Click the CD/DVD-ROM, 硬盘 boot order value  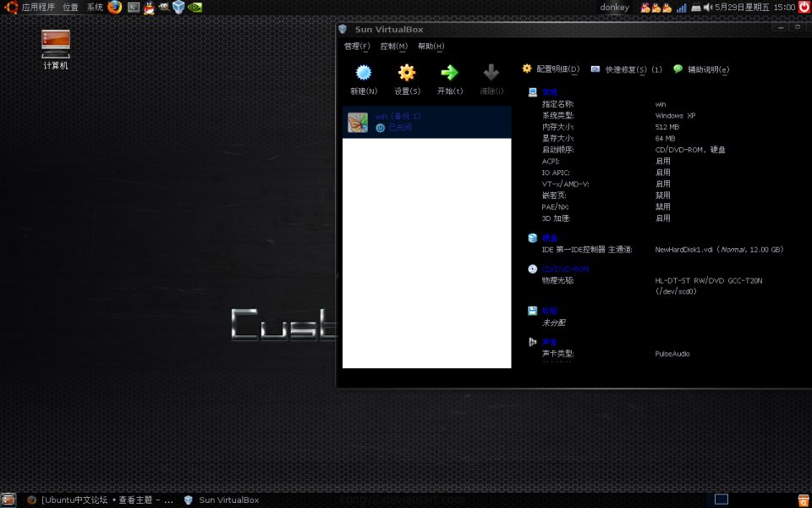point(690,150)
